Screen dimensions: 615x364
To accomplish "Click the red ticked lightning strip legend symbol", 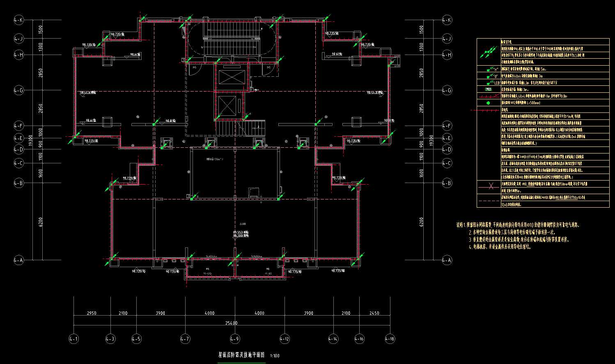I will [x=488, y=96].
